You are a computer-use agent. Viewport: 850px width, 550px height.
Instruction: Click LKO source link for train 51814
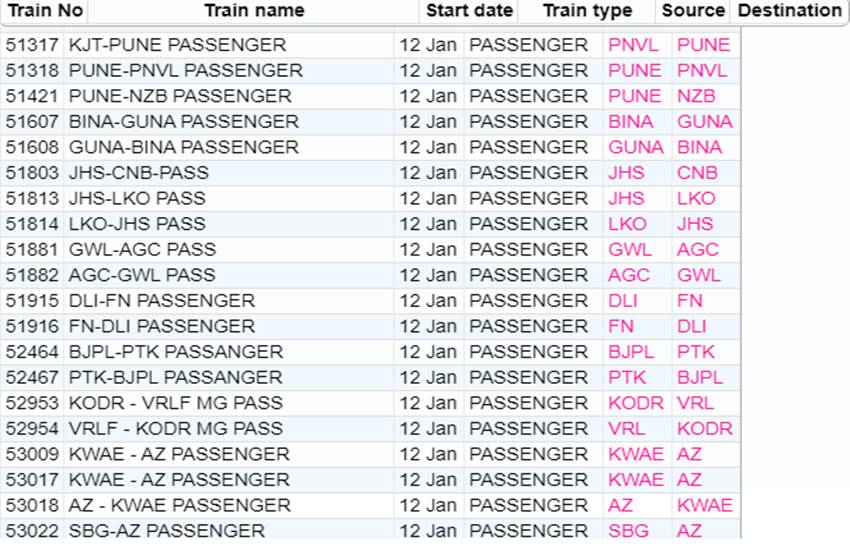[x=627, y=224]
